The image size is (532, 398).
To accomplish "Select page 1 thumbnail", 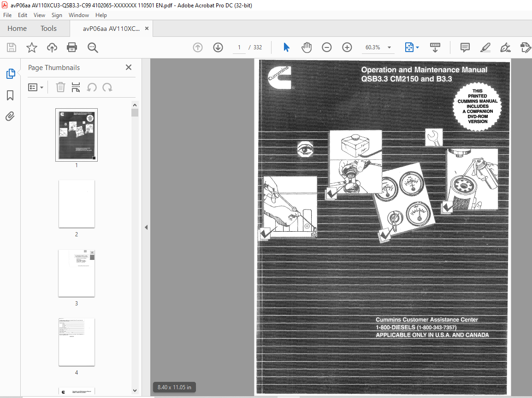I will pos(77,135).
